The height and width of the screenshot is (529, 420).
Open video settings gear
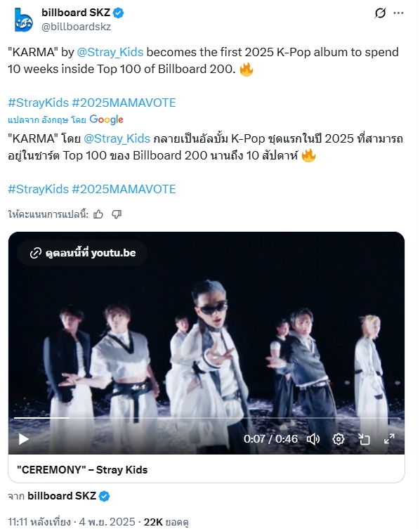point(339,439)
